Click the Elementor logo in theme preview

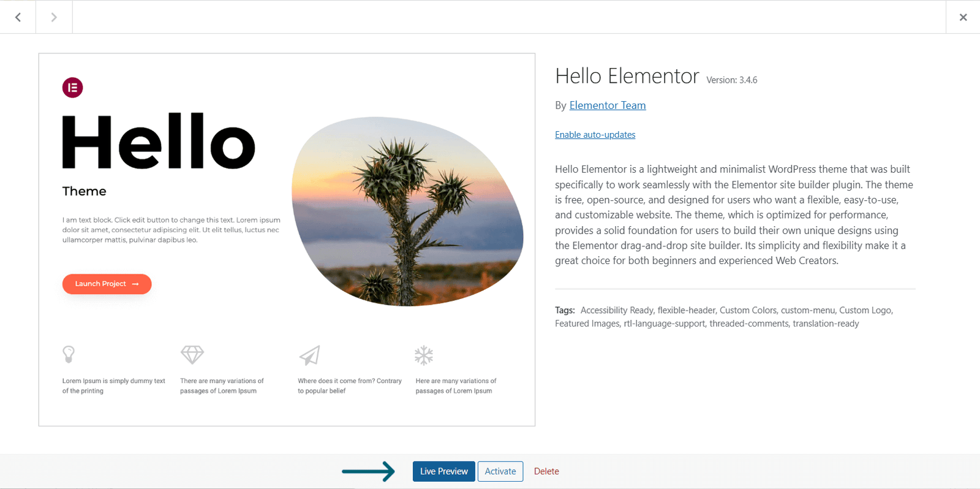pos(72,88)
